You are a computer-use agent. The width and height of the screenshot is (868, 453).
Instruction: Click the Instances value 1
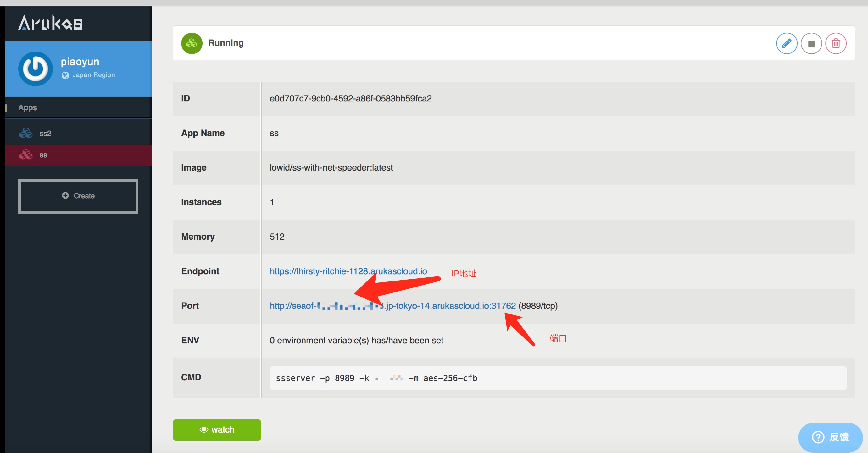(272, 202)
